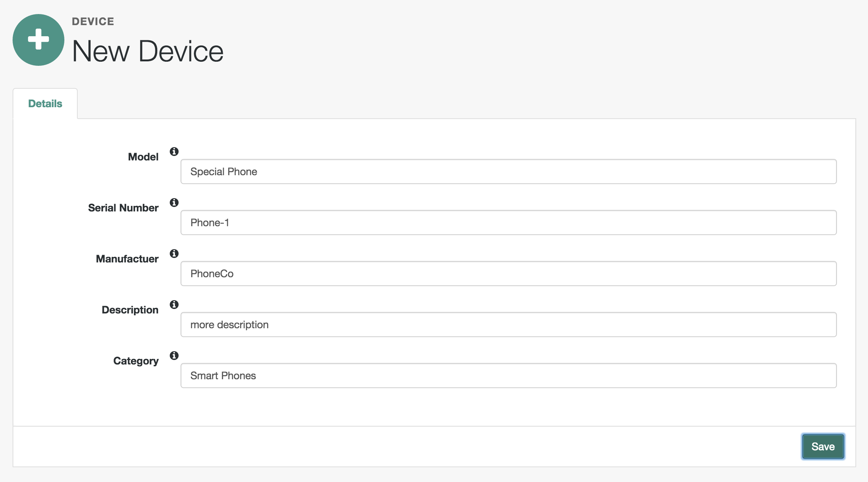Viewport: 868px width, 482px height.
Task: Click the Description field reading more description
Action: pyautogui.click(x=508, y=325)
